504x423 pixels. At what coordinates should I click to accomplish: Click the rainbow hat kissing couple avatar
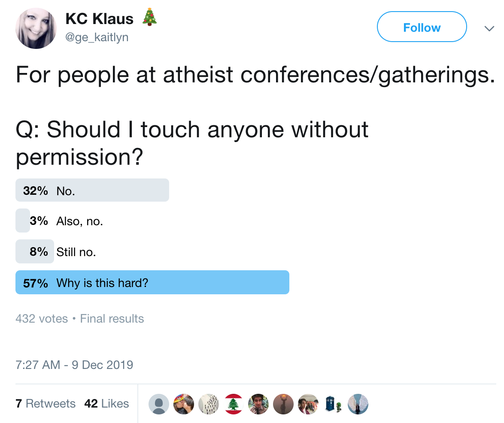[x=184, y=404]
